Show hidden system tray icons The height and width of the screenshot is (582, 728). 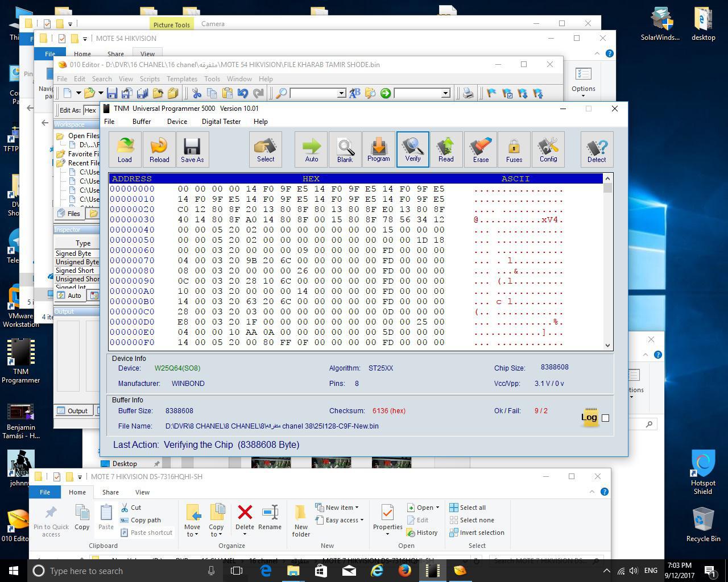click(x=606, y=571)
